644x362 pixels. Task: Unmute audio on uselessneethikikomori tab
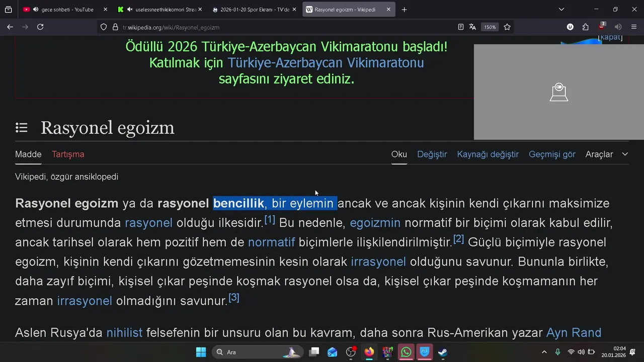[x=130, y=10]
